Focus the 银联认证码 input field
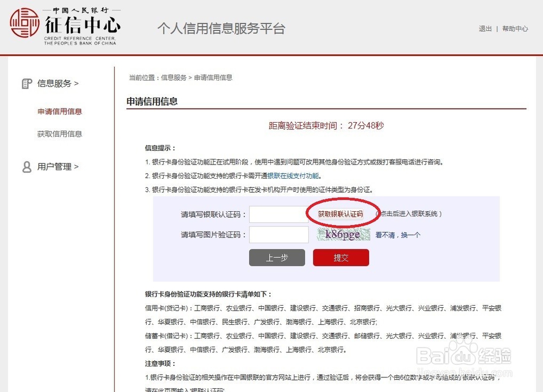 279,214
